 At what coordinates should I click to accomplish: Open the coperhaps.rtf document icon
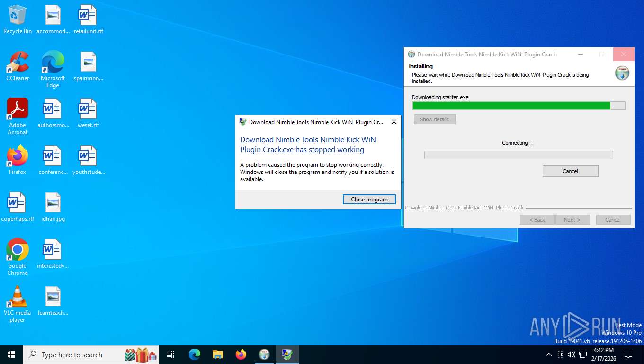click(18, 207)
